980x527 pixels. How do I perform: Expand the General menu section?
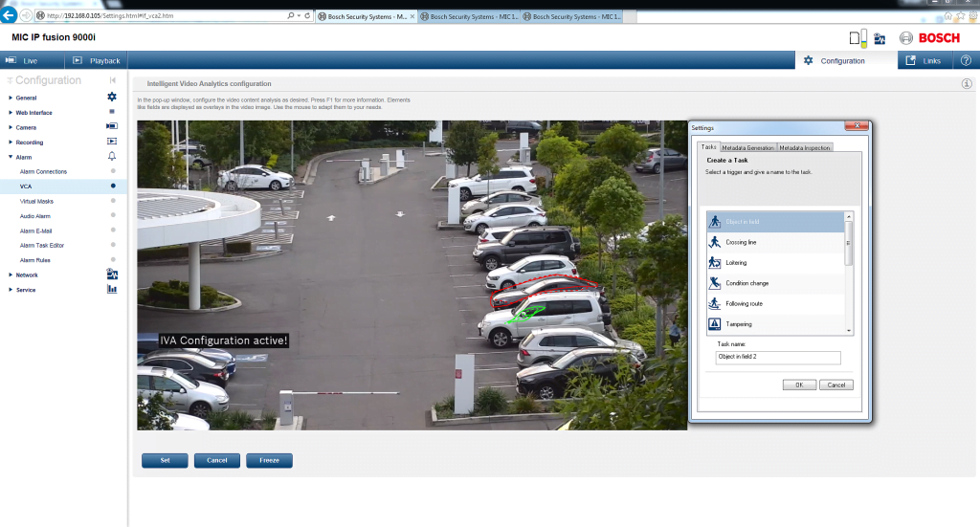pos(27,98)
